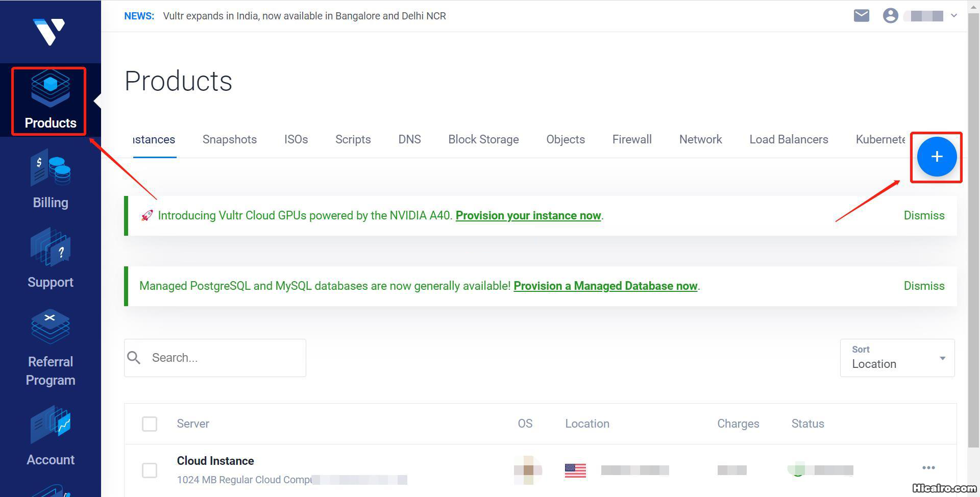This screenshot has width=980, height=497.
Task: Dismiss the Cloud GPUs announcement
Action: [924, 216]
